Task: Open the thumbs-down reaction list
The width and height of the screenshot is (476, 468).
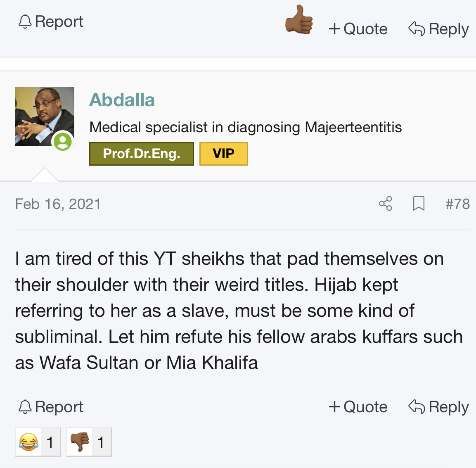Action: (89, 442)
